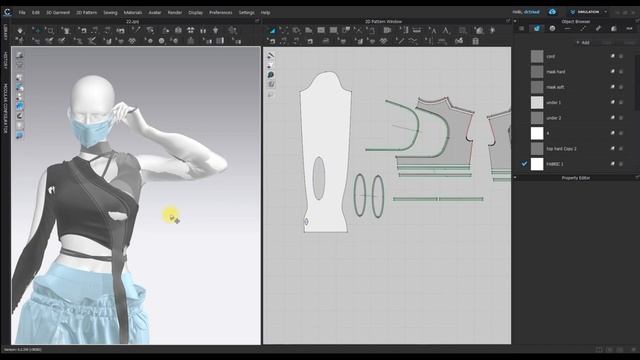Toggle the small square at end of 'card' row
This screenshot has width=640, height=360.
[x=621, y=56]
